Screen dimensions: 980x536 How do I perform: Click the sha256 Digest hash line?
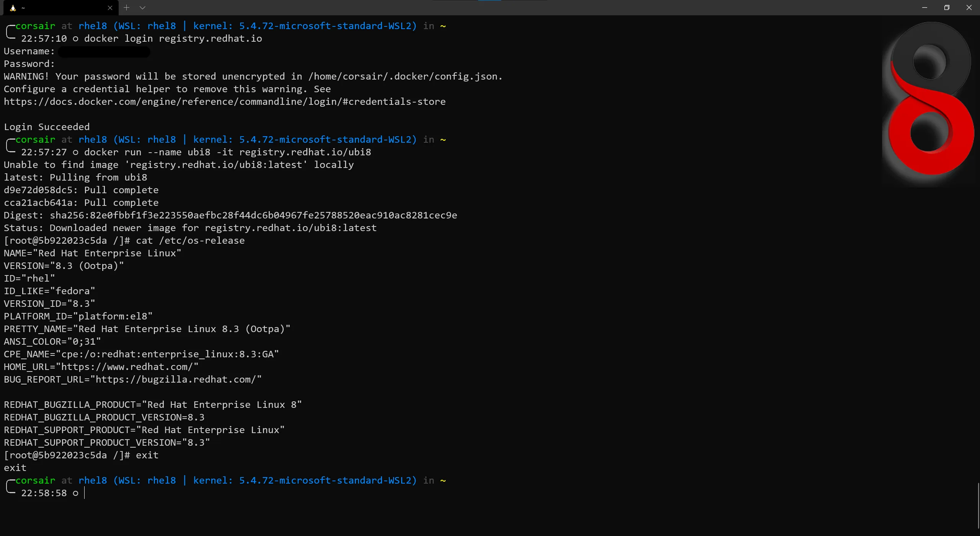(x=253, y=215)
